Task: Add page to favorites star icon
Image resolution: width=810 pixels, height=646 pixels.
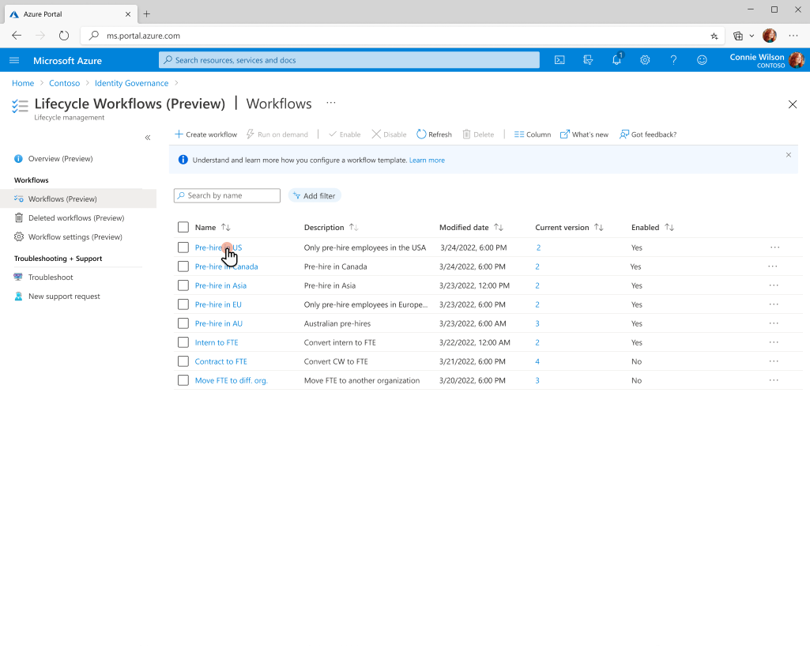Action: pyautogui.click(x=714, y=36)
